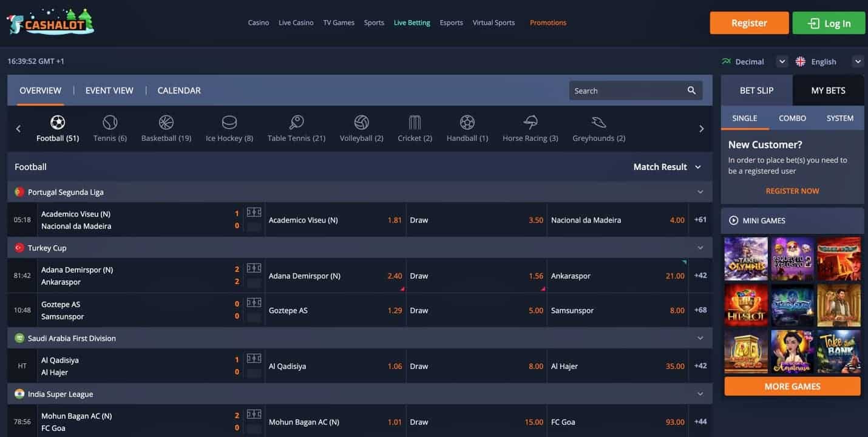Select the Basketball sport icon
Screen dimensions: 868x437
(166, 123)
